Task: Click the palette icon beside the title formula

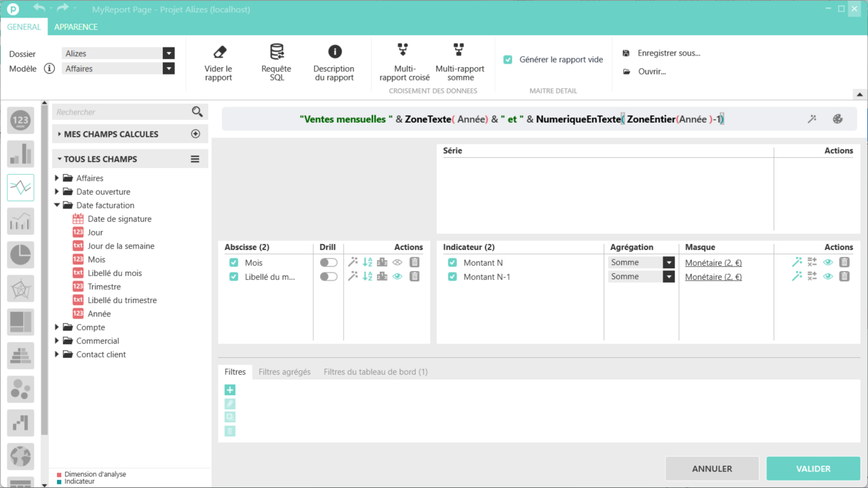Action: (x=837, y=119)
